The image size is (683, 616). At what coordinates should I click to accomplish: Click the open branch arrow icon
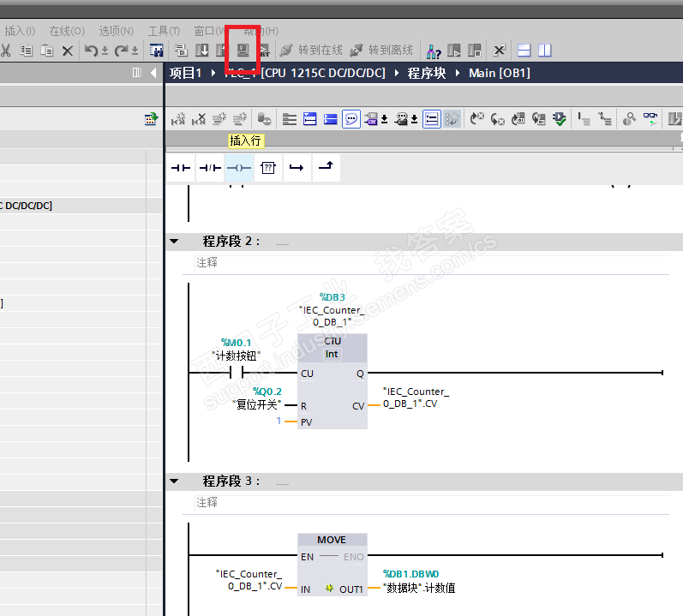click(297, 168)
